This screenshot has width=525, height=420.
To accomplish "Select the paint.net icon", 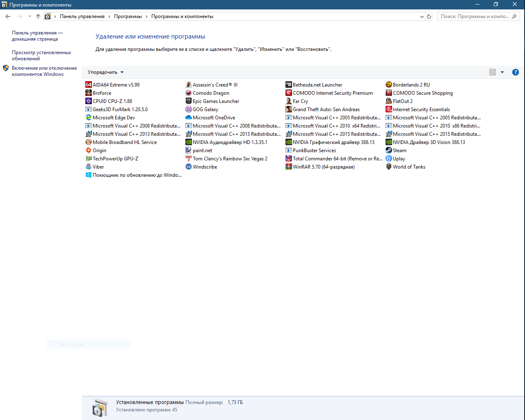I will click(189, 151).
